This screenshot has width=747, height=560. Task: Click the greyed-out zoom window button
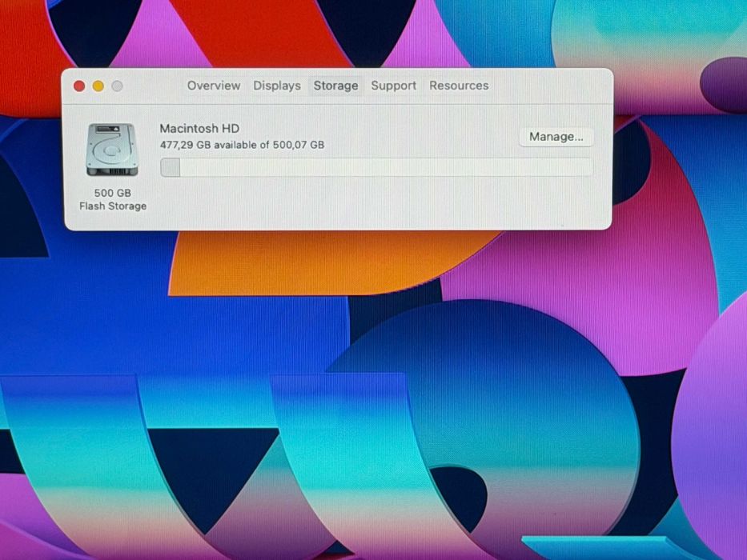point(117,86)
